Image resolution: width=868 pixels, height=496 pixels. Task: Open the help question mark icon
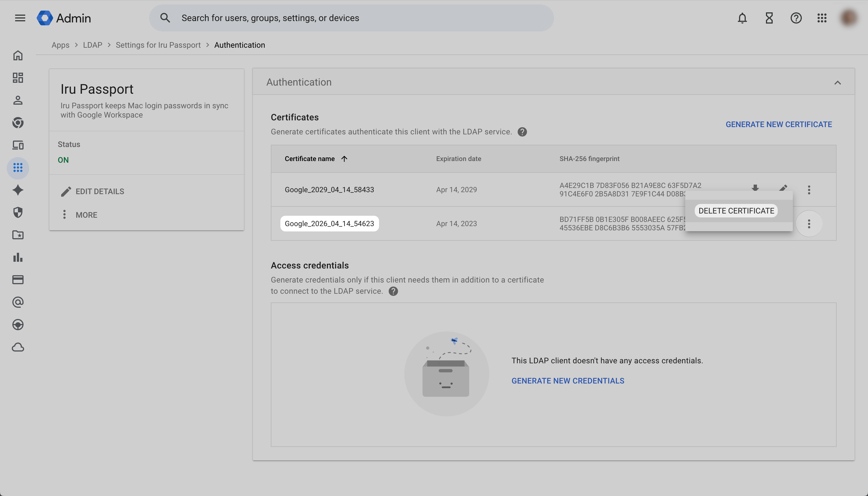coord(796,18)
